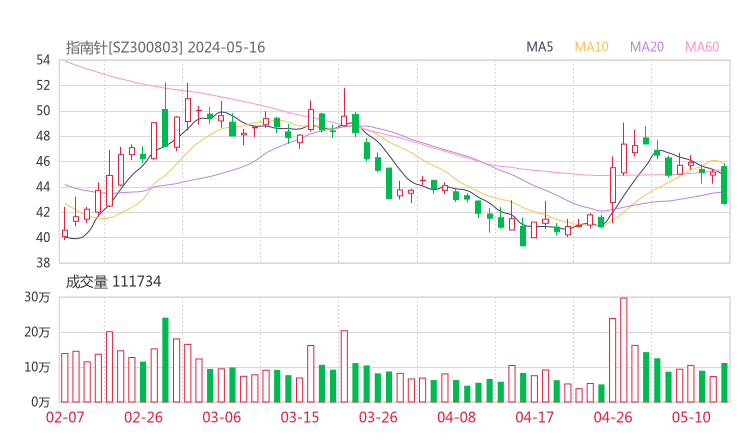Click the 40 price axis label

tap(42, 237)
